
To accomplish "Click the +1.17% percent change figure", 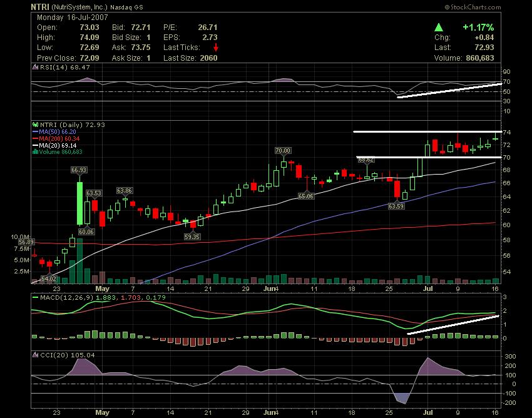I will click(478, 27).
